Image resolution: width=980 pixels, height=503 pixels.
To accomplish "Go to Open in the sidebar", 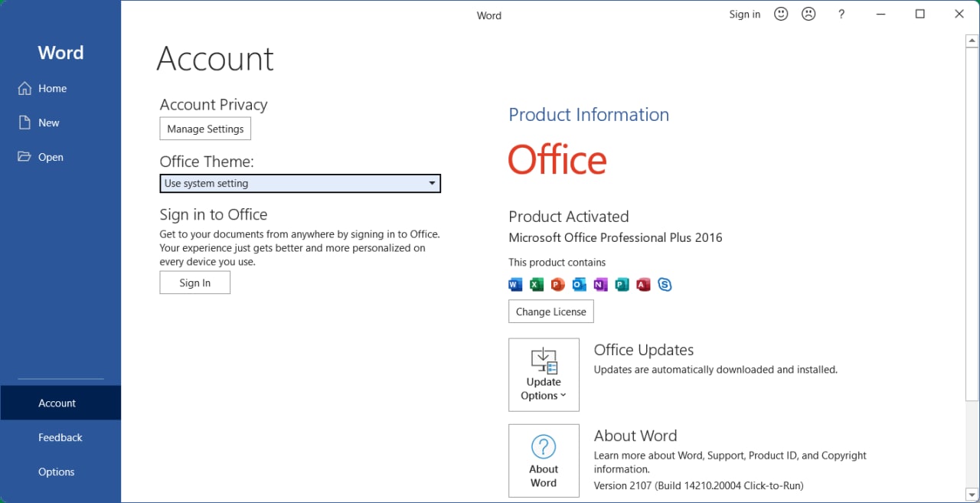I will click(60, 157).
